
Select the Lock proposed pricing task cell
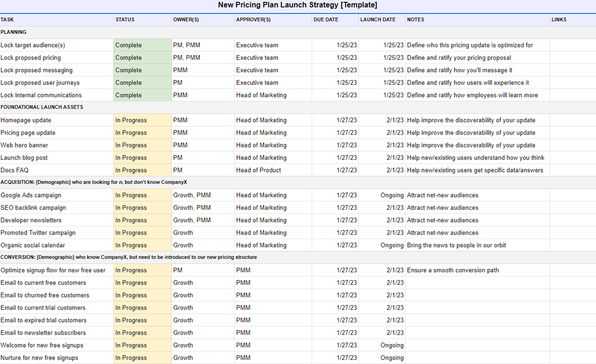click(57, 58)
